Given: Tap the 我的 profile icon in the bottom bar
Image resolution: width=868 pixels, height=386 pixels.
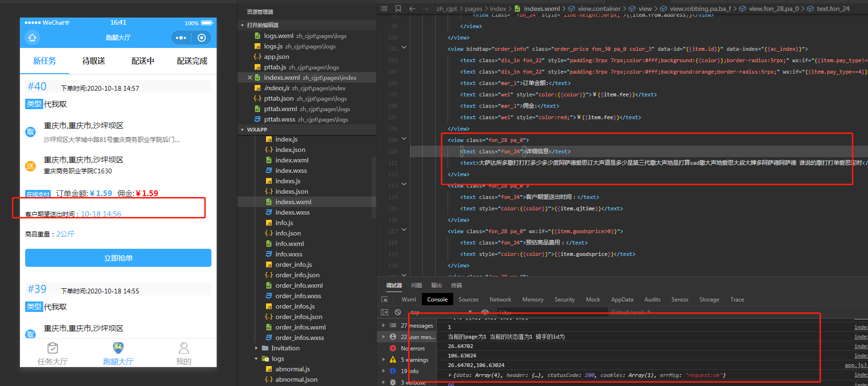Looking at the screenshot, I should (184, 348).
